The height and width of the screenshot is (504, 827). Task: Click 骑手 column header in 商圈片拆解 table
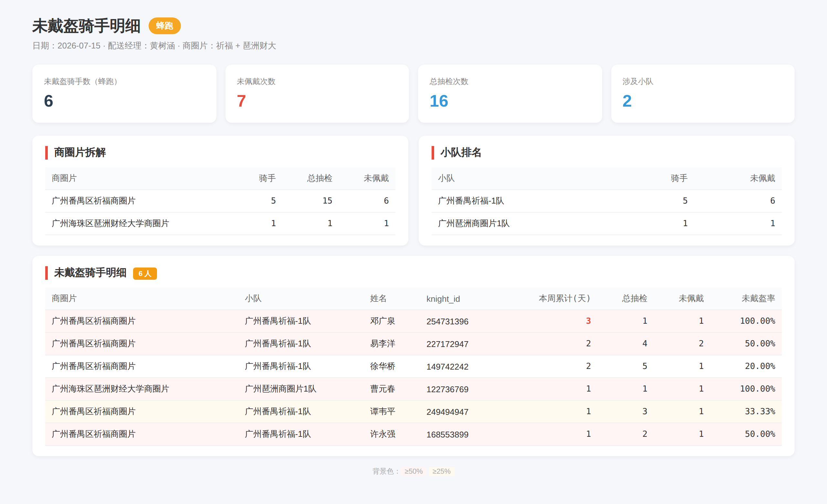267,178
